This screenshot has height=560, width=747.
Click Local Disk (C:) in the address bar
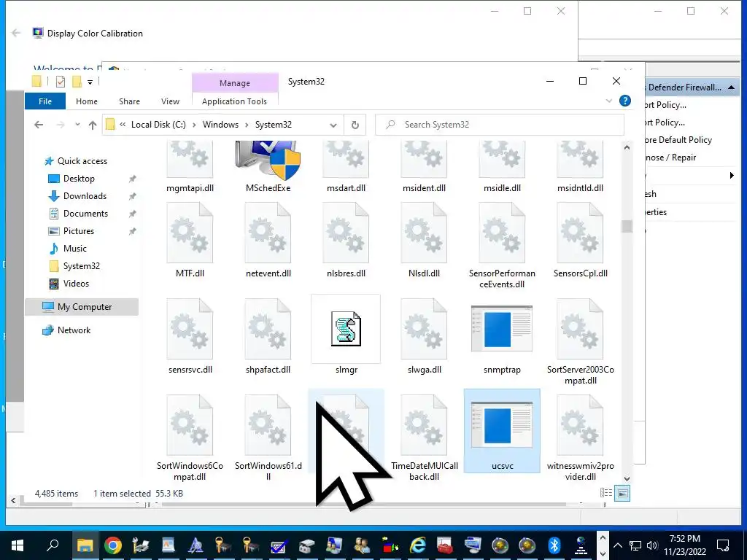158,125
